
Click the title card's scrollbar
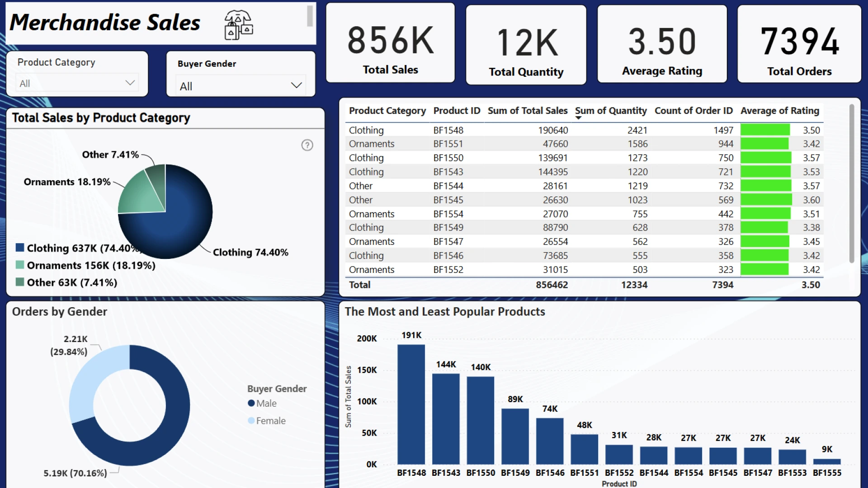coord(310,16)
